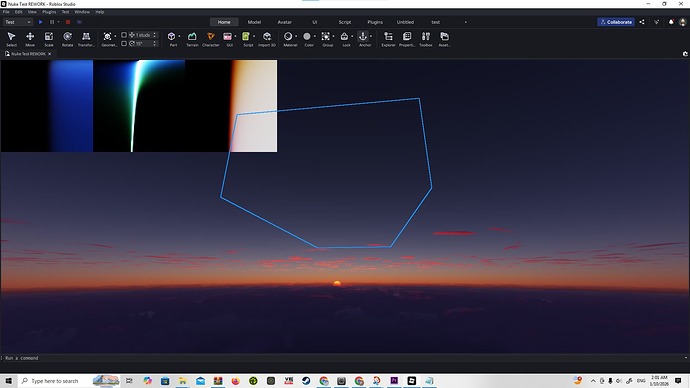Viewport: 690px width, 388px height.
Task: Pause the running playtest
Action: click(x=52, y=22)
